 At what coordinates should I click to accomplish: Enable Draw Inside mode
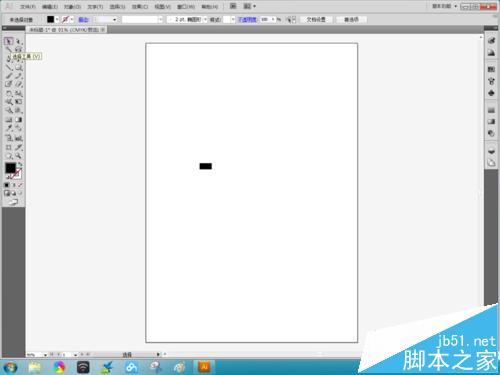(20, 193)
